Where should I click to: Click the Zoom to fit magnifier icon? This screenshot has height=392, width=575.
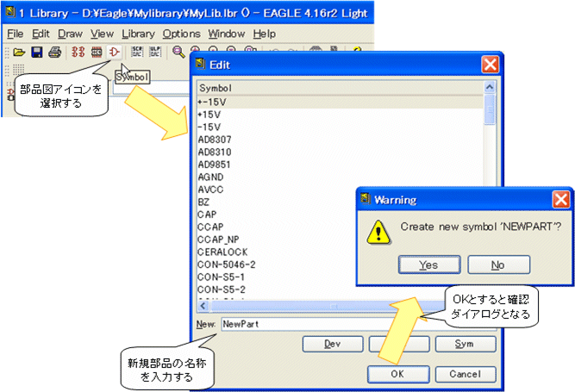[x=178, y=52]
